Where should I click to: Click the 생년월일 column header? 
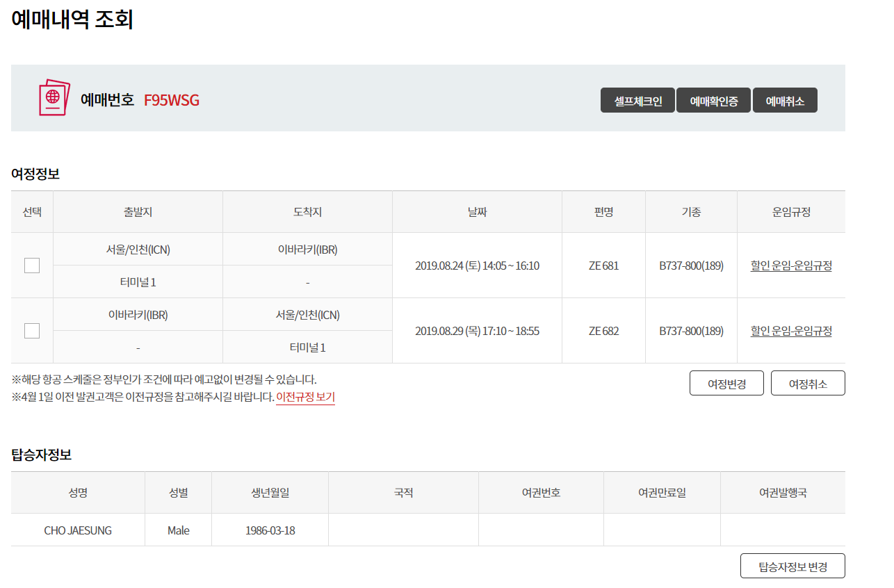coord(270,493)
